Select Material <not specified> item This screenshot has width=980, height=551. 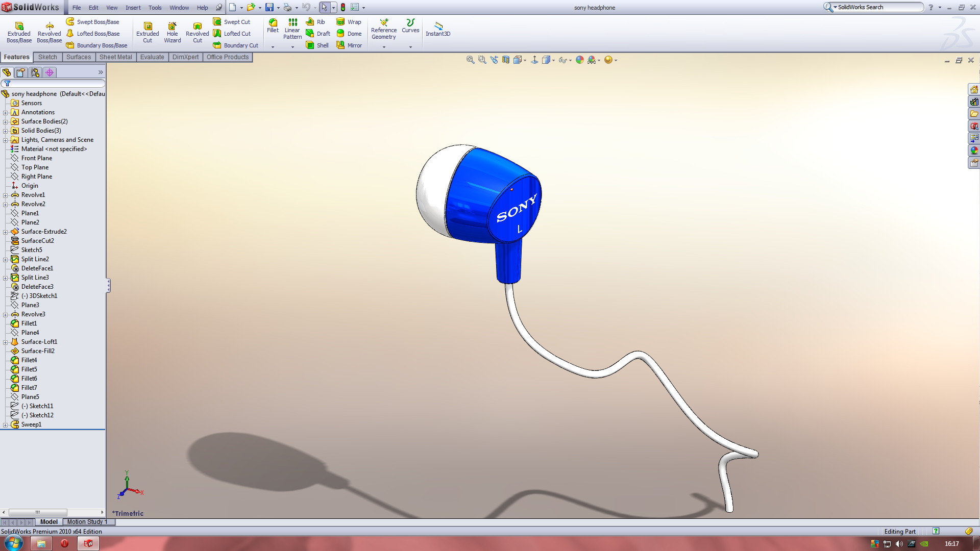click(x=54, y=149)
